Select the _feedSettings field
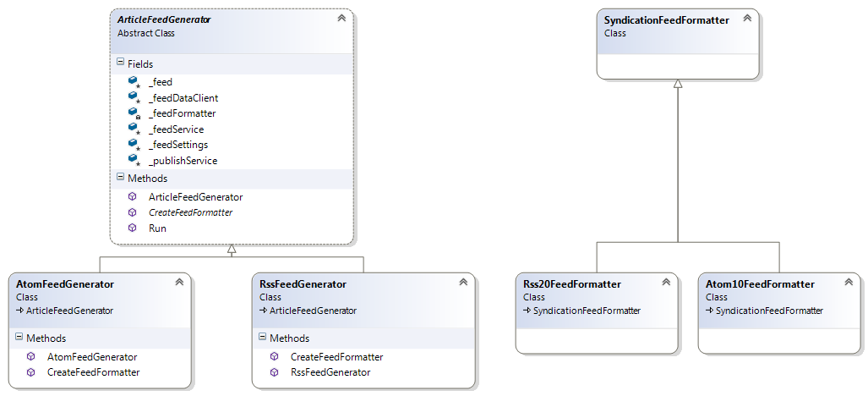 point(177,145)
